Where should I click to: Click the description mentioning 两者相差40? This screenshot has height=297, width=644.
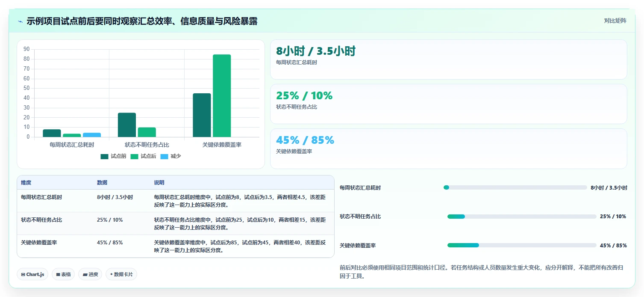[240, 246]
